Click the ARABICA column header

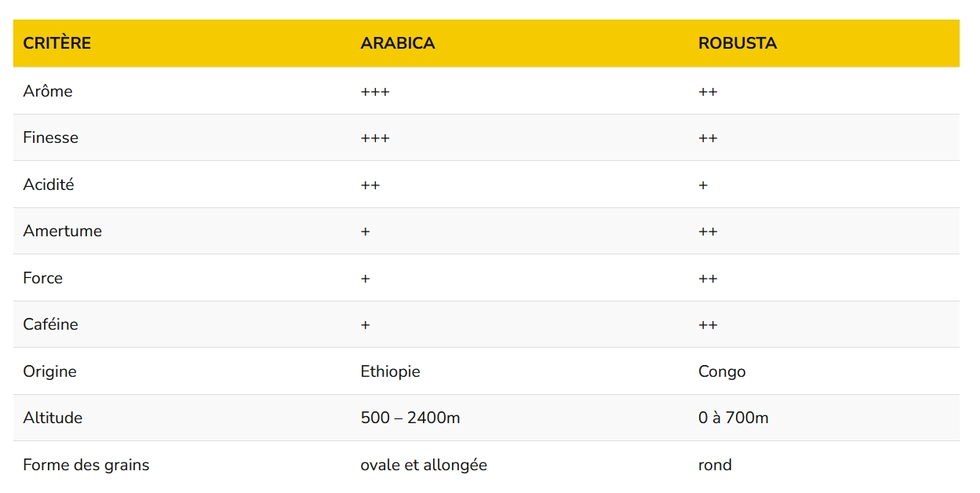click(x=398, y=43)
